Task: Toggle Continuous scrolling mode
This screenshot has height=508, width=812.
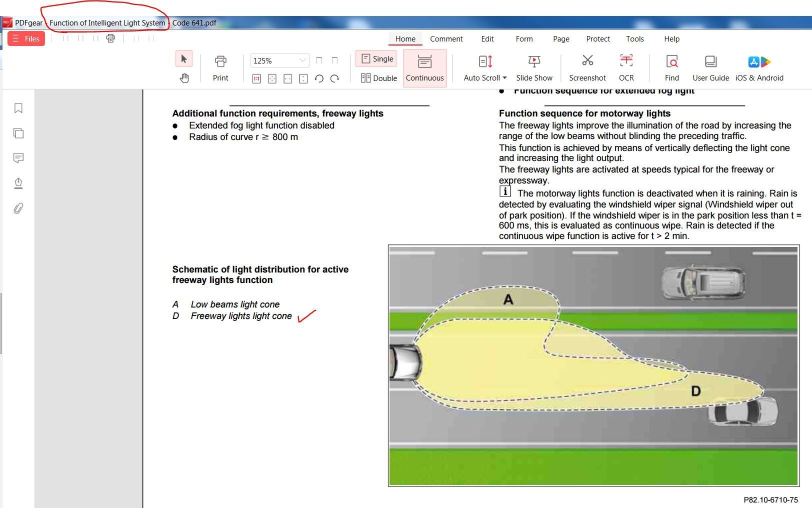Action: [424, 68]
